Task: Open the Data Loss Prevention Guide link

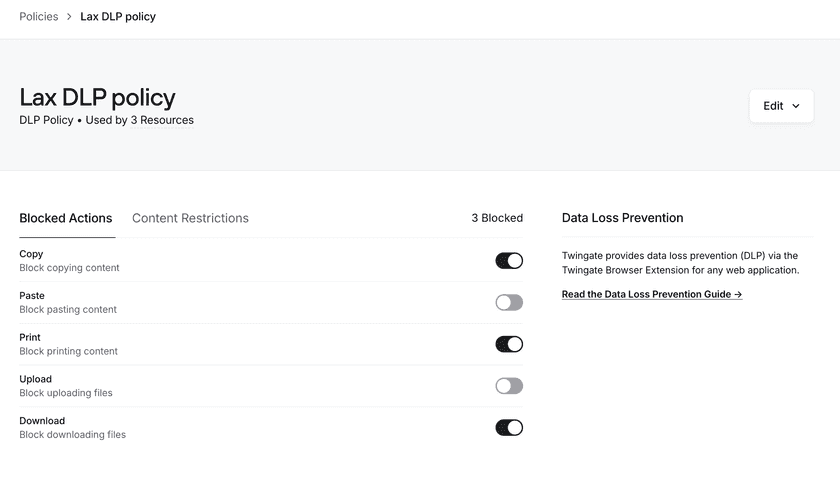Action: 652,294
